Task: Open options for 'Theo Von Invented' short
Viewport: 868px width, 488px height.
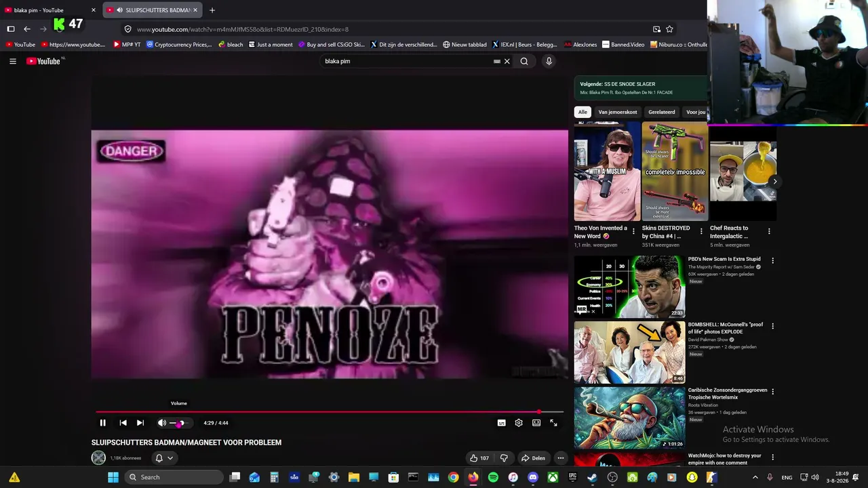Action: (x=633, y=231)
